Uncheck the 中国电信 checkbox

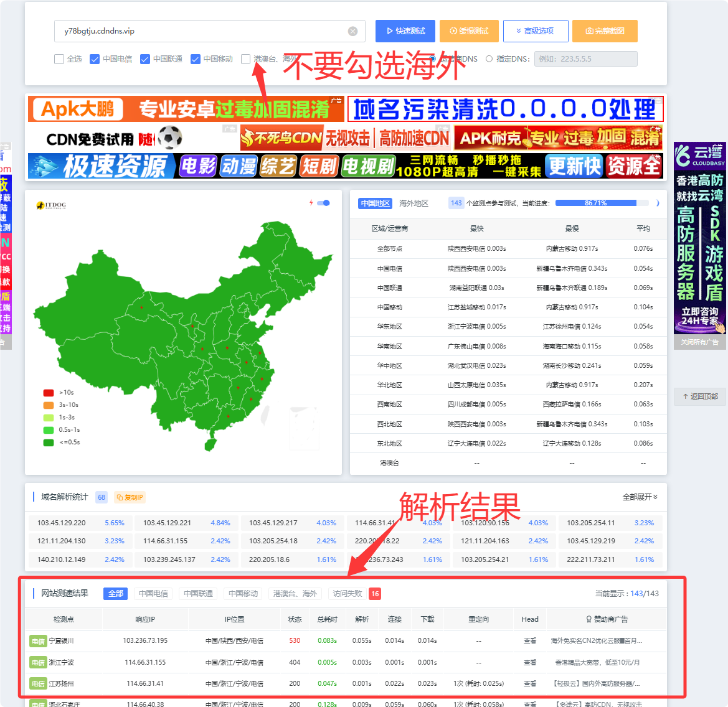(x=95, y=59)
